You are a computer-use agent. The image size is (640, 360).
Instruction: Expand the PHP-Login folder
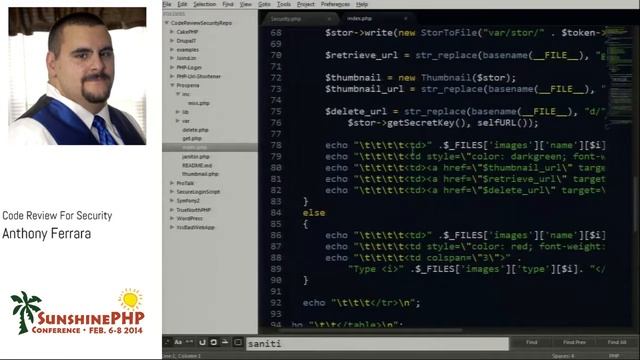pos(172,67)
